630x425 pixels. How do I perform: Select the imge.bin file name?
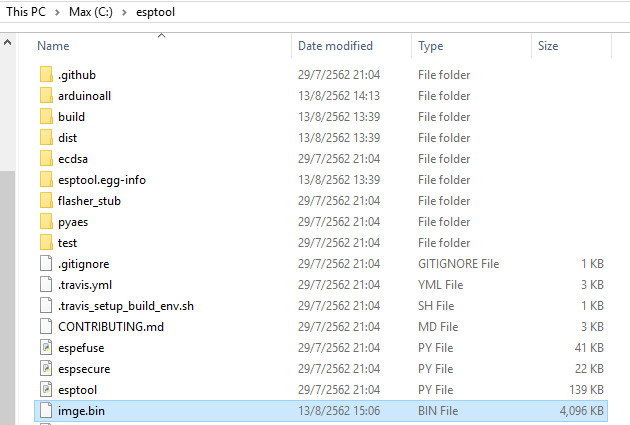[x=81, y=411]
